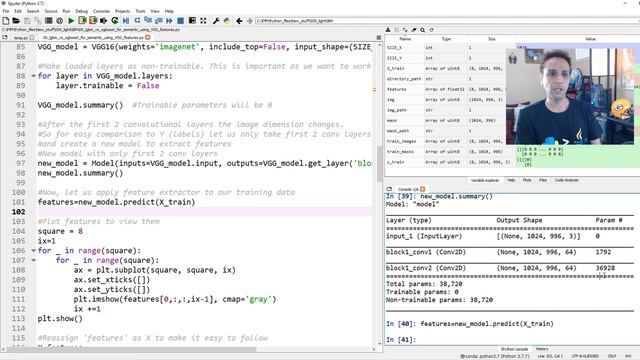Close the VGG_features.py editor tab

point(148,38)
